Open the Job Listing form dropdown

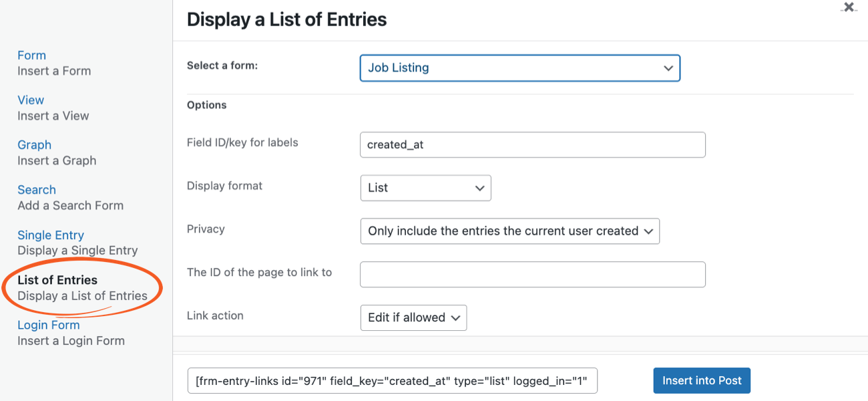point(519,68)
